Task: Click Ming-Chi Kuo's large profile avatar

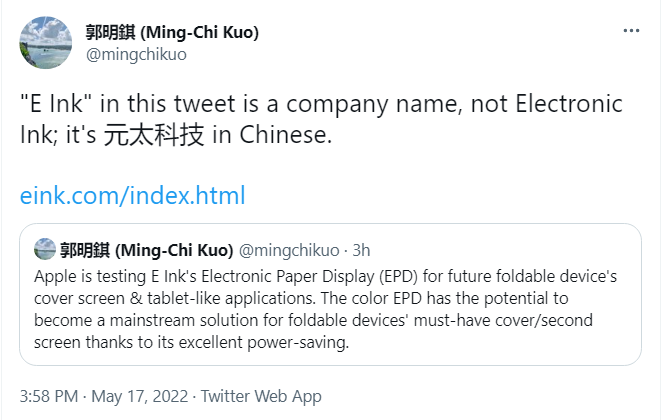Action: [45, 42]
